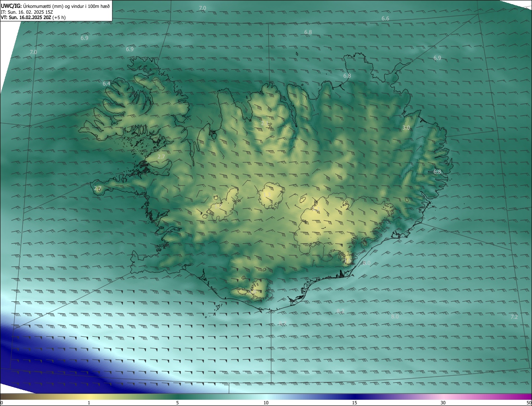This screenshot has height=406, width=532.
Task: Click the '6.4' value label near Westfjords
Action: (106, 84)
